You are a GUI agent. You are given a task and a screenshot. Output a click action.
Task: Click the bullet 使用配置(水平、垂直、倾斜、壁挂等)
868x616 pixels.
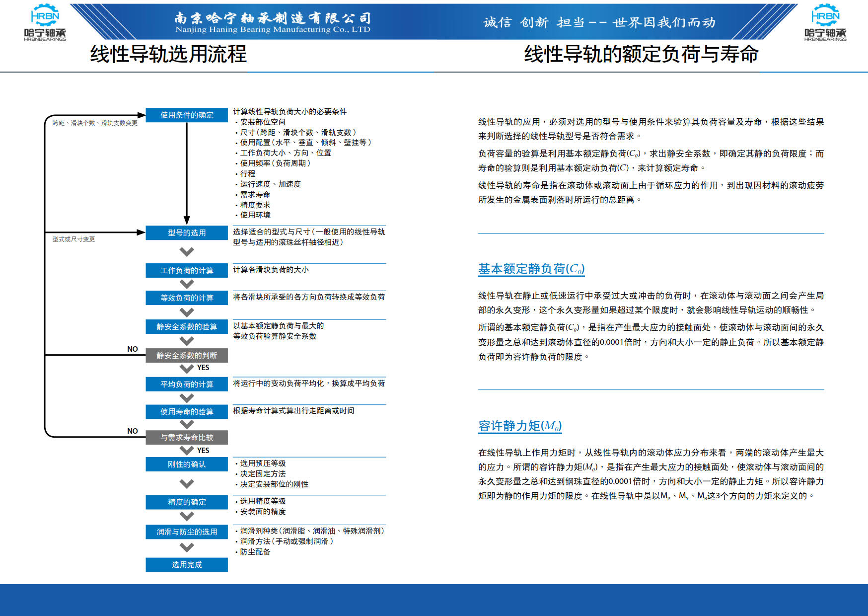pyautogui.click(x=303, y=142)
